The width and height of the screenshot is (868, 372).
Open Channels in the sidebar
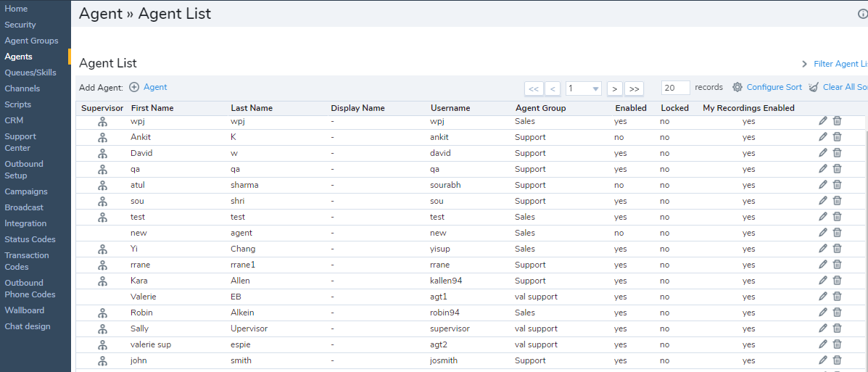click(22, 88)
